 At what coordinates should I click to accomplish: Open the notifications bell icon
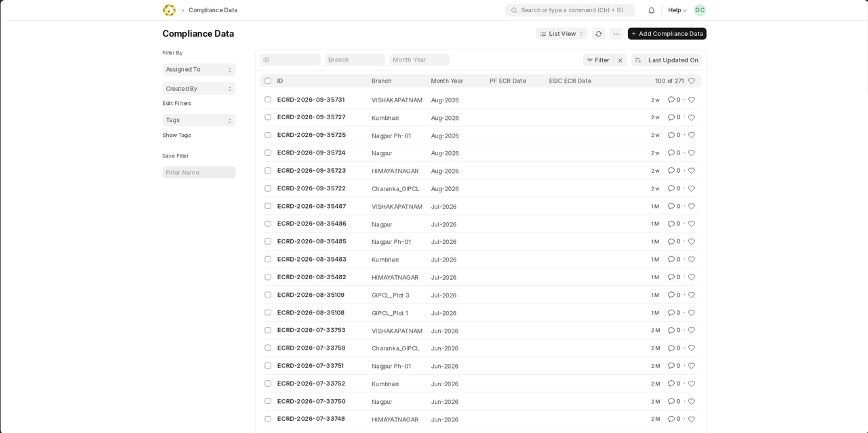652,10
